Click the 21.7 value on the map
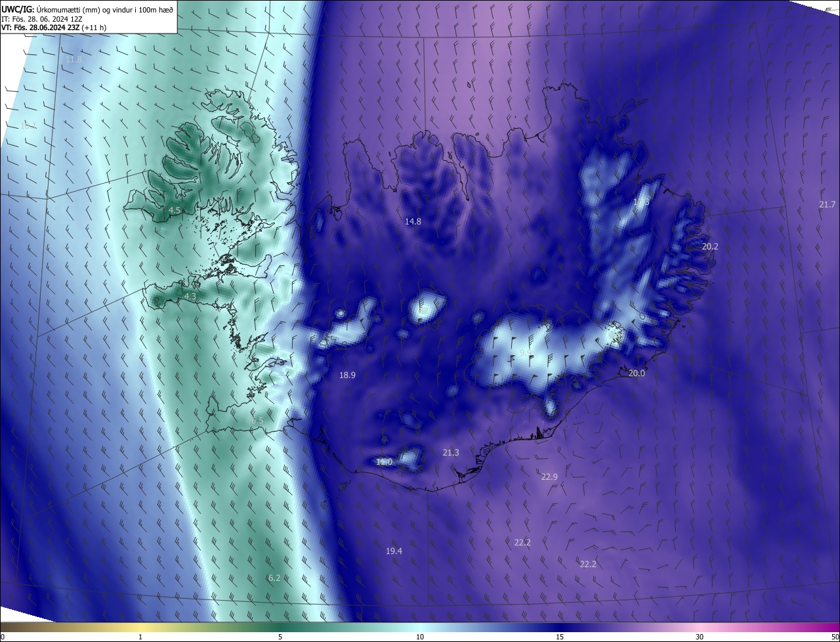The width and height of the screenshot is (840, 642). [x=828, y=205]
